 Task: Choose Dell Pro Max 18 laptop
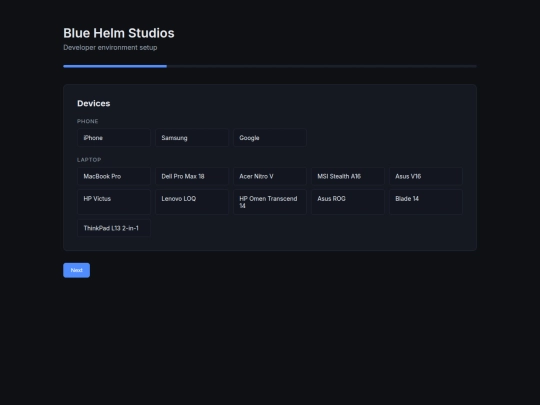coord(192,176)
